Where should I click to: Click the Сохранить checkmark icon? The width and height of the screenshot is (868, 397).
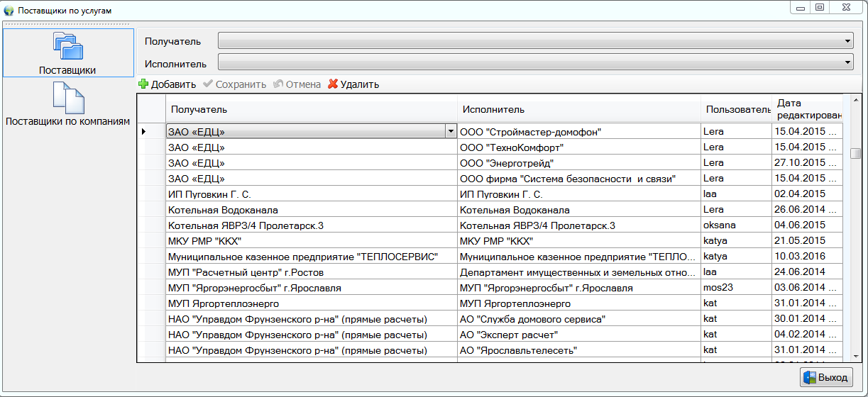(208, 84)
